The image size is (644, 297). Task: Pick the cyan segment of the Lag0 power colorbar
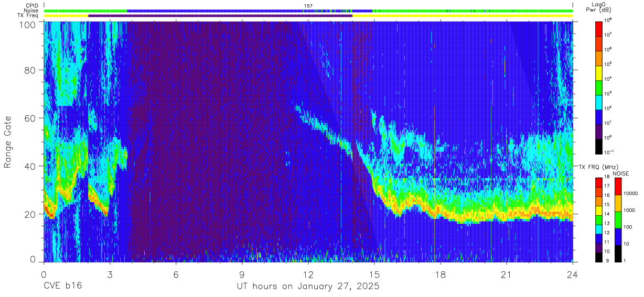tap(599, 102)
